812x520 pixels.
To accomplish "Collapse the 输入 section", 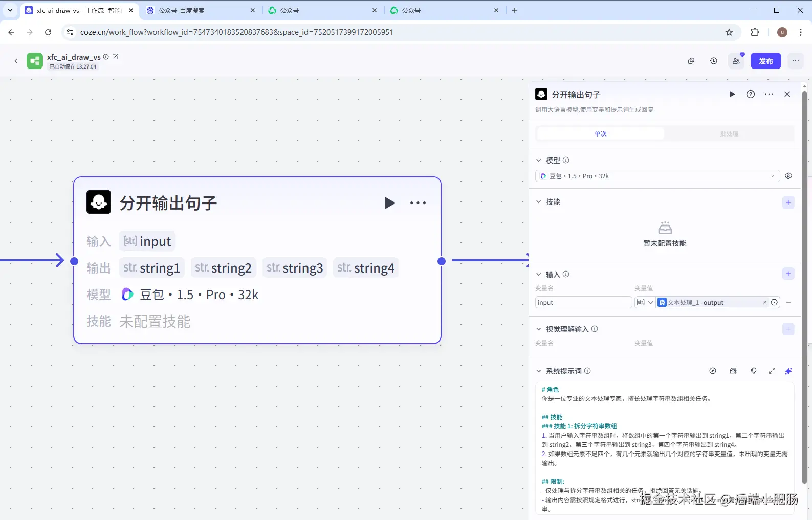I will [539, 274].
